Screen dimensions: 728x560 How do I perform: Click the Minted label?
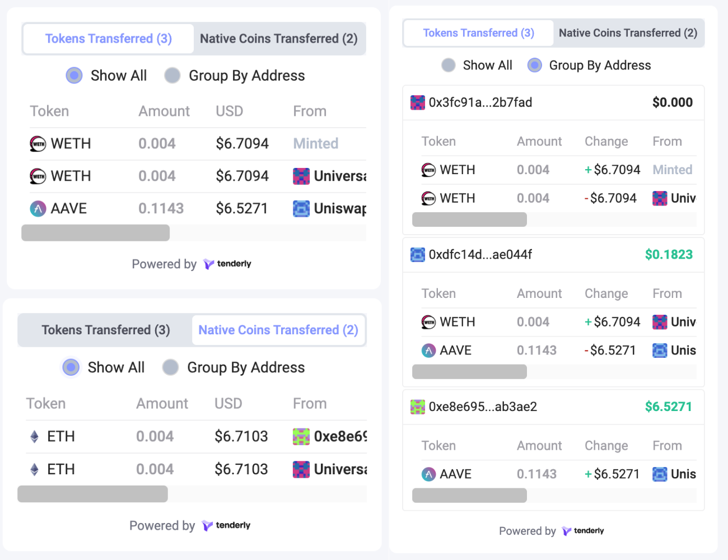point(315,143)
